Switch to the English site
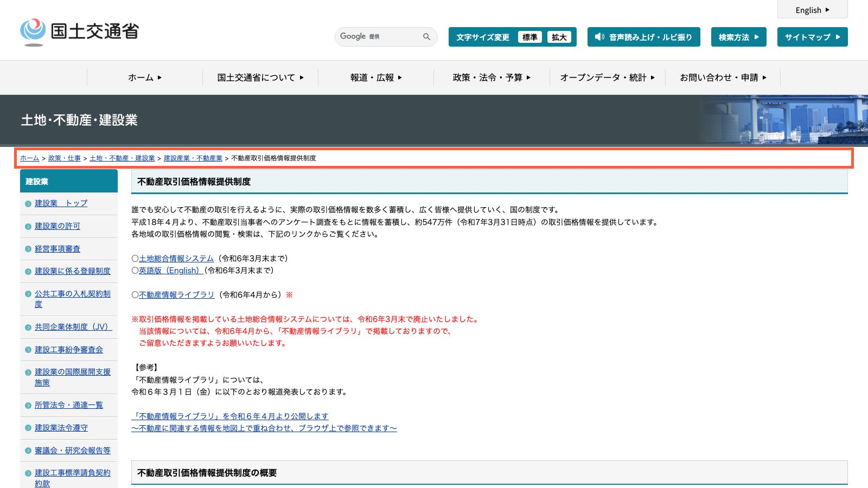 812,10
